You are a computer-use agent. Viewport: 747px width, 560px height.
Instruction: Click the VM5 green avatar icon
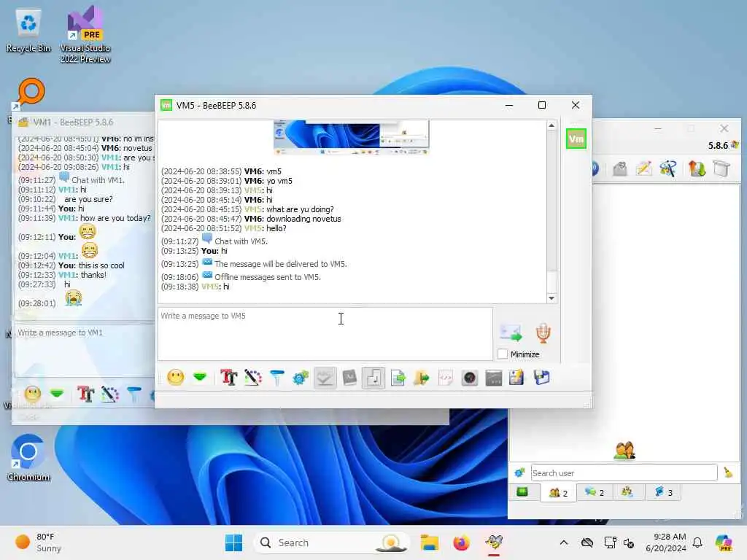(576, 139)
